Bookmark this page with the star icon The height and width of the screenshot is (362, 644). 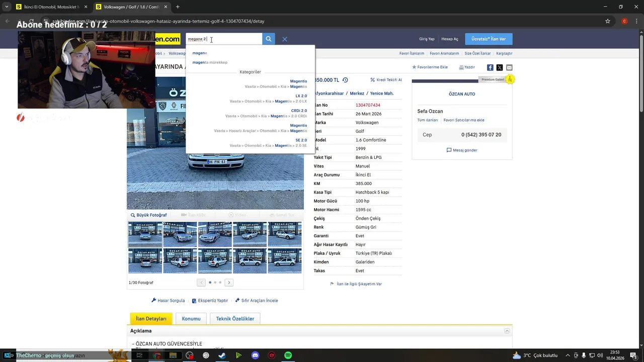click(x=608, y=21)
